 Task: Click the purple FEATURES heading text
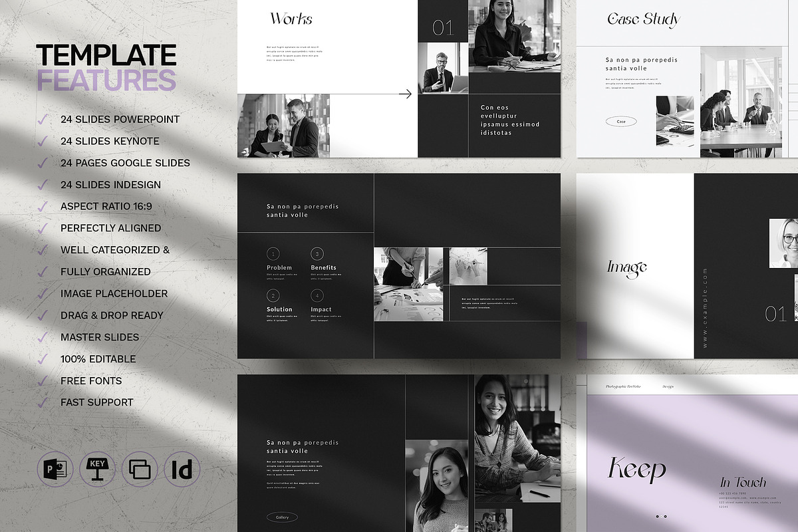coord(106,80)
